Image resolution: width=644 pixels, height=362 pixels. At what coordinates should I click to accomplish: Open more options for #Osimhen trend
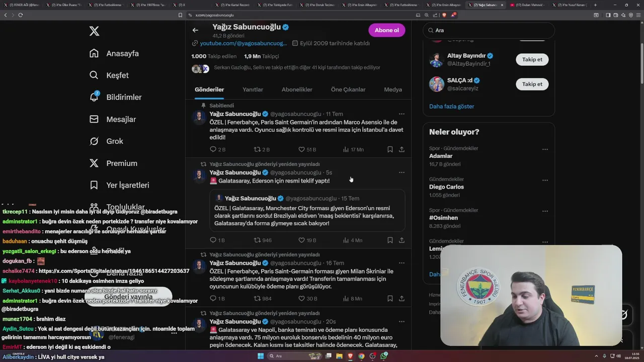[x=545, y=211]
